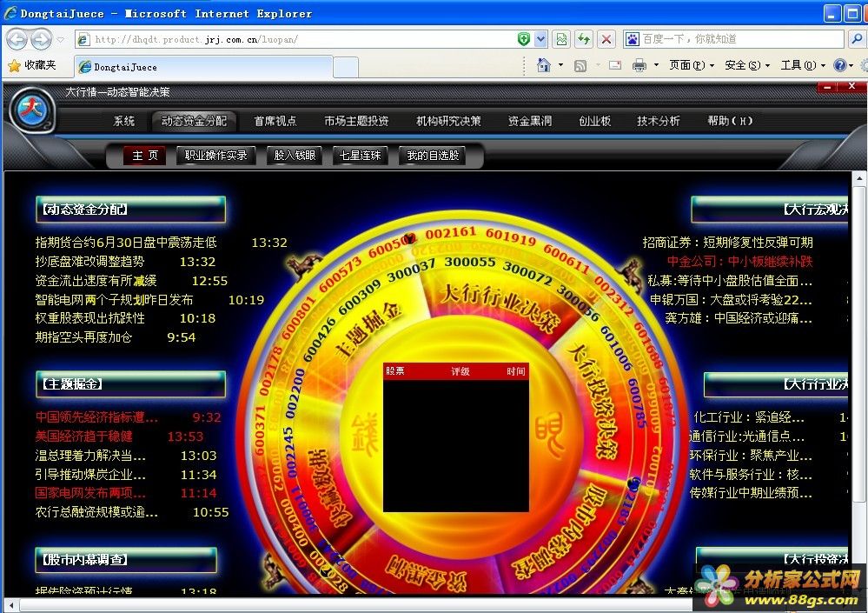Refresh the page with green arrows icon
This screenshot has height=613, width=868.
click(584, 39)
